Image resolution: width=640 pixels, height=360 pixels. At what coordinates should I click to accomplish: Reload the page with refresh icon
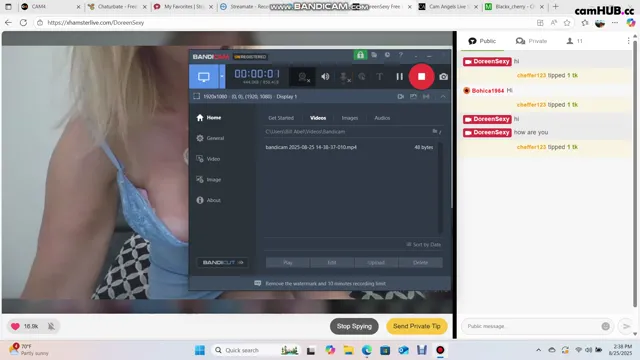coord(23,23)
